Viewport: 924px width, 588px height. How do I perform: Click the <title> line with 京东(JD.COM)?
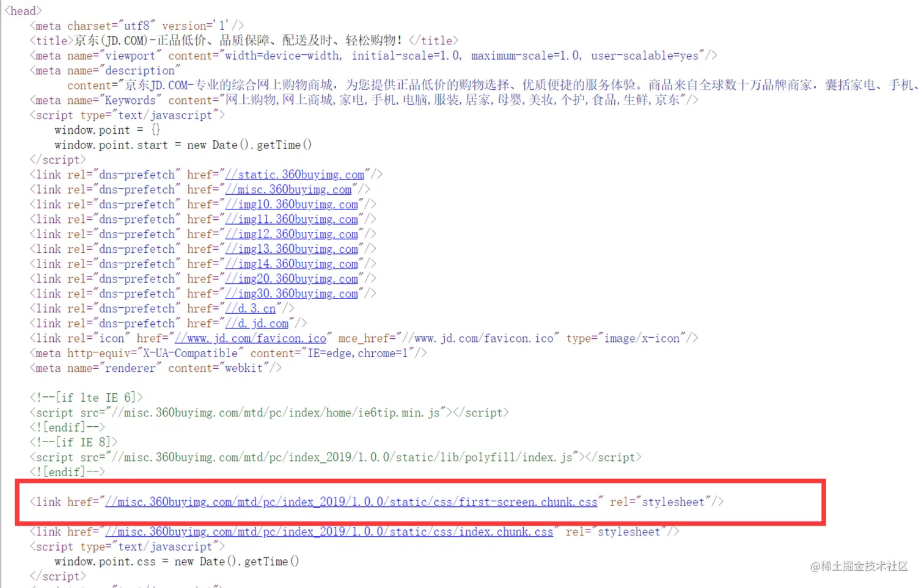(x=244, y=40)
